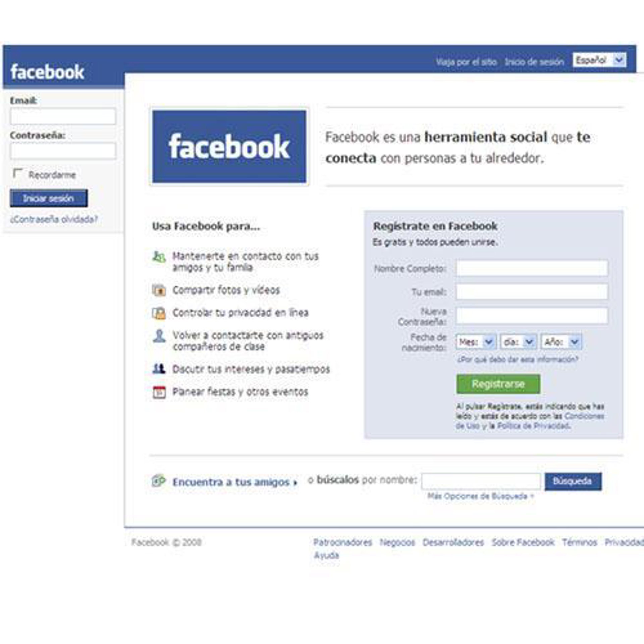The height and width of the screenshot is (644, 644).
Task: Click the share photos and videos icon
Action: click(x=159, y=290)
